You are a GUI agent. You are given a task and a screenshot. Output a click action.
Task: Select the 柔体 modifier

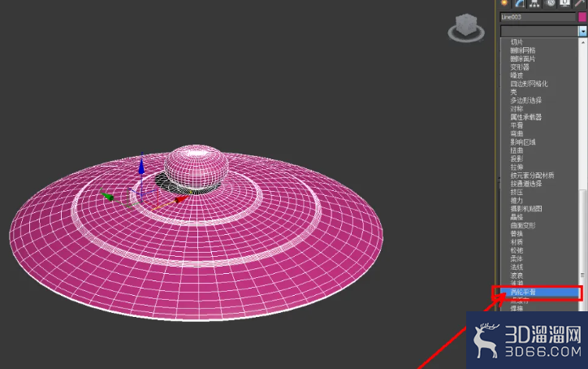click(517, 258)
